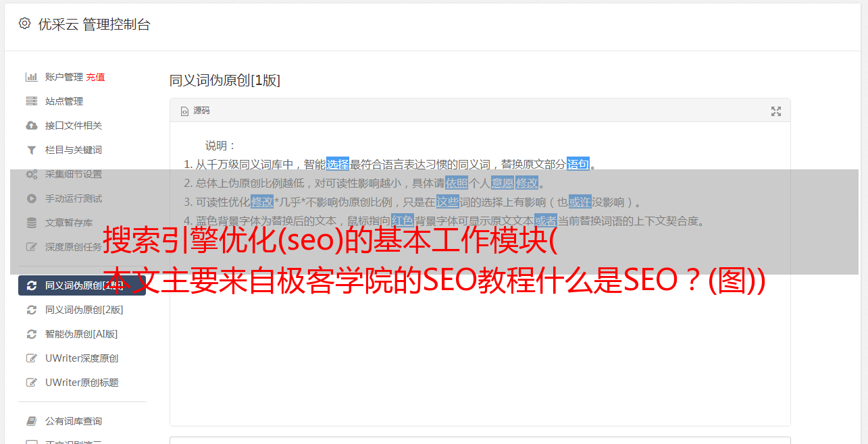This screenshot has width=868, height=444.
Task: Open 智能伪原创[AI版] in the sidebar
Action: [82, 334]
